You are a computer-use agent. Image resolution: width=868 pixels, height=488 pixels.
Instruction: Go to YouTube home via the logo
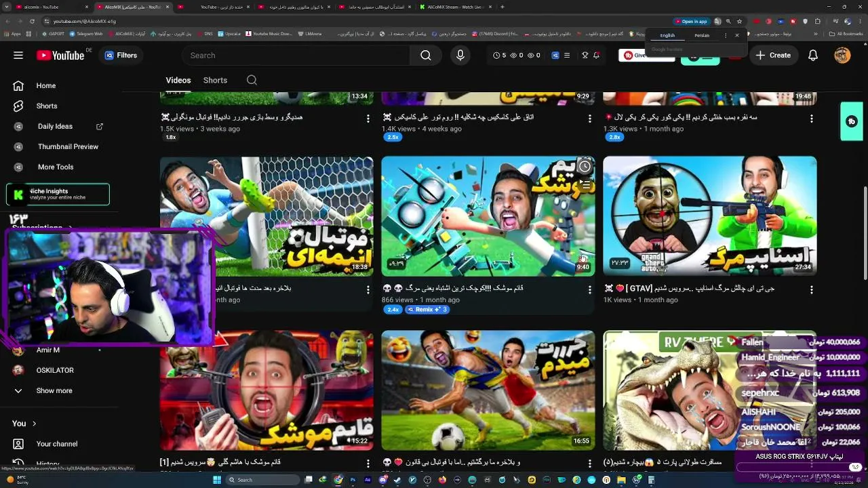tap(60, 56)
